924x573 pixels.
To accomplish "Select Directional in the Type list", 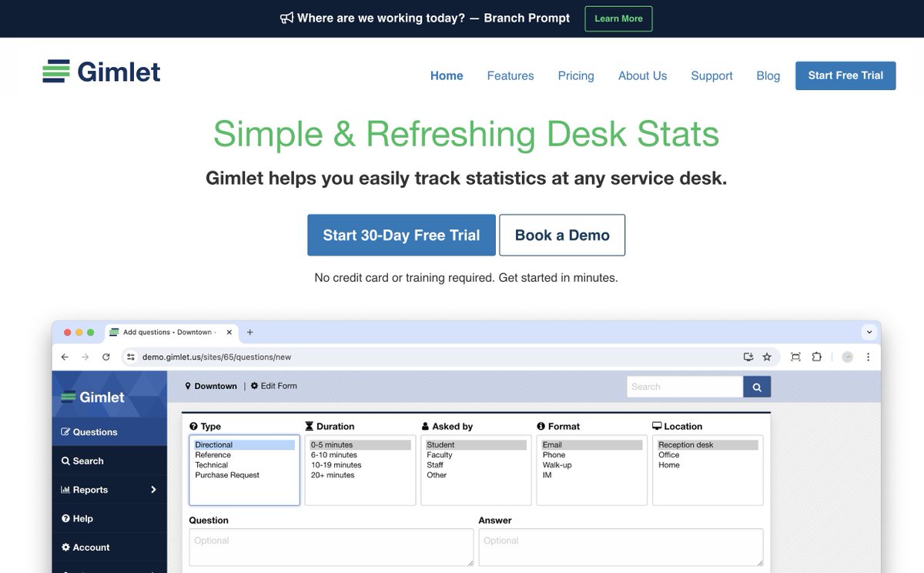I will (244, 445).
